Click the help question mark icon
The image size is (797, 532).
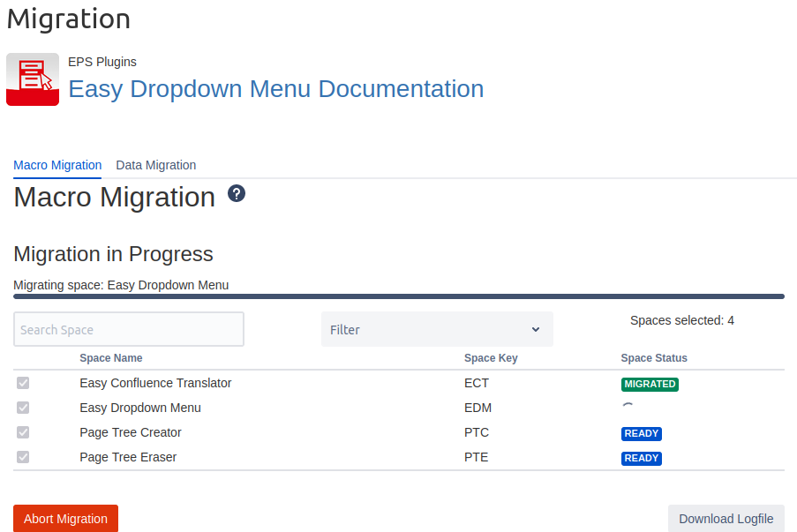(237, 193)
